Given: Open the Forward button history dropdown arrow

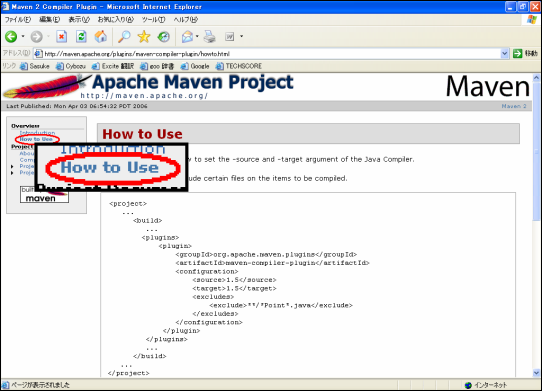Looking at the screenshot, I should tap(48, 36).
